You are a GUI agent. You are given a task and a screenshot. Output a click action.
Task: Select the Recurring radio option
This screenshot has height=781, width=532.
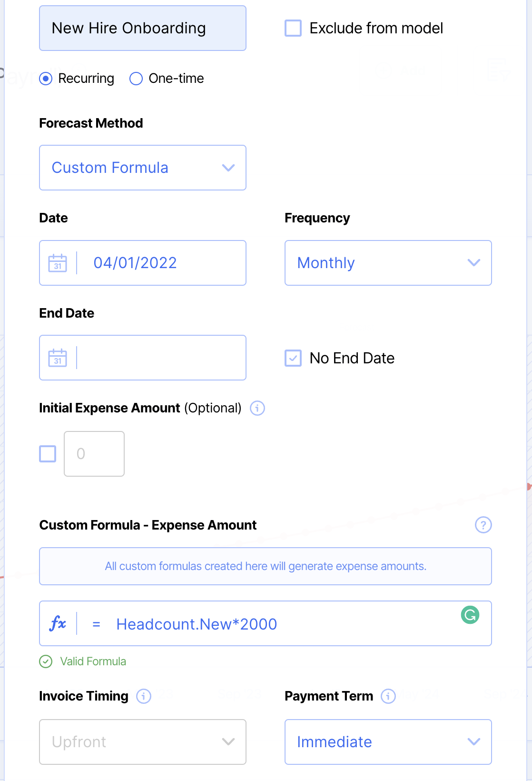coord(46,79)
